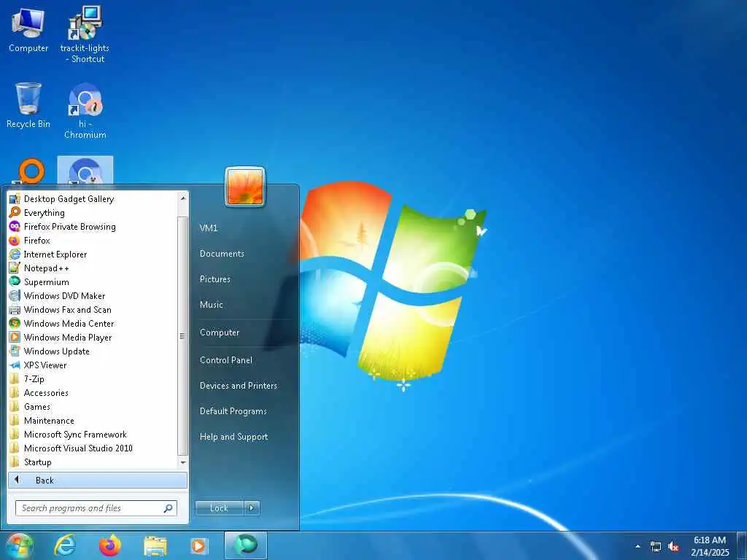Click the programs list scroll down arrow

coord(183,462)
